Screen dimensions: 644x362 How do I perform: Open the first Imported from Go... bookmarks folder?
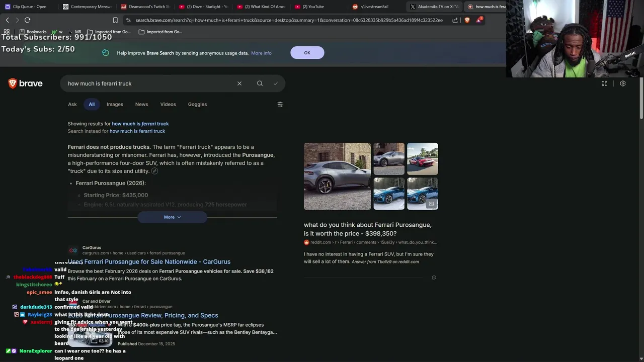(x=108, y=32)
